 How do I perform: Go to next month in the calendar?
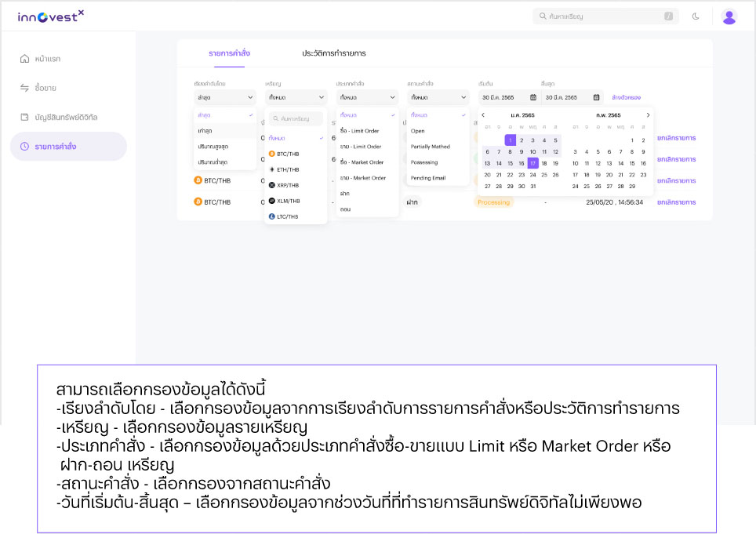[648, 115]
